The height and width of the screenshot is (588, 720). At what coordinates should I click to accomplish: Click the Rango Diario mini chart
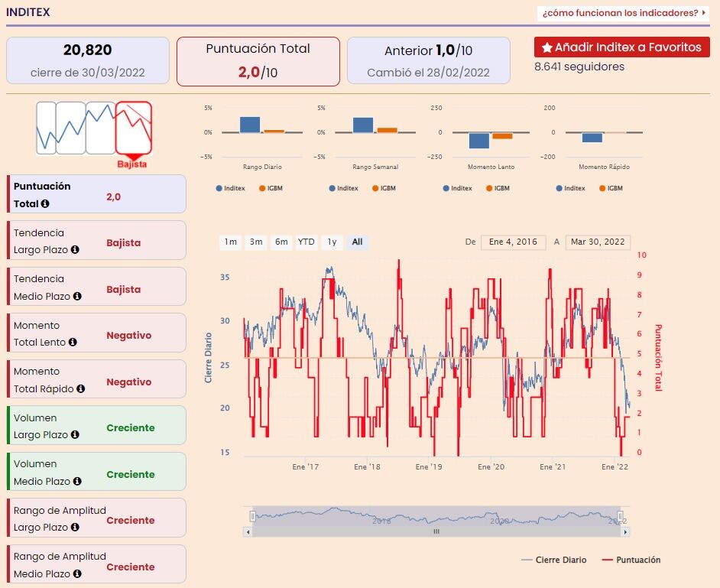tap(262, 132)
